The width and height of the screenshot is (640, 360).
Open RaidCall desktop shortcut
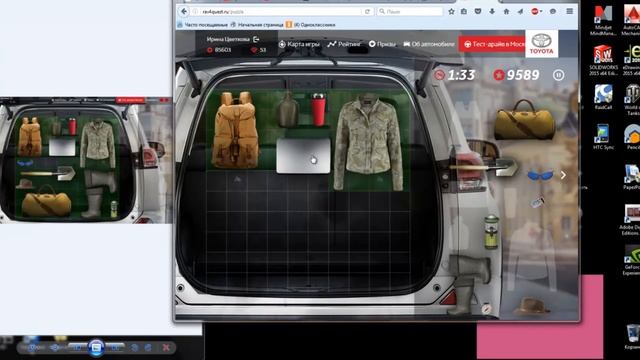[x=603, y=97]
